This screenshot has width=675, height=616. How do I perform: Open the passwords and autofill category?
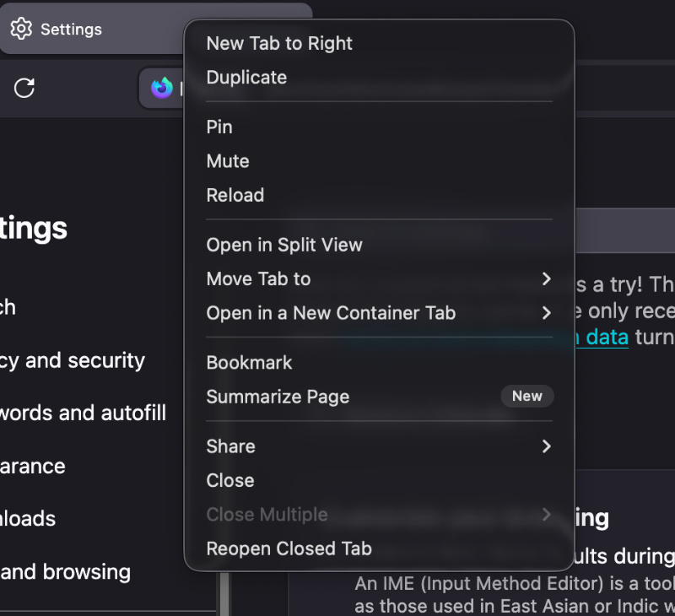pos(83,413)
